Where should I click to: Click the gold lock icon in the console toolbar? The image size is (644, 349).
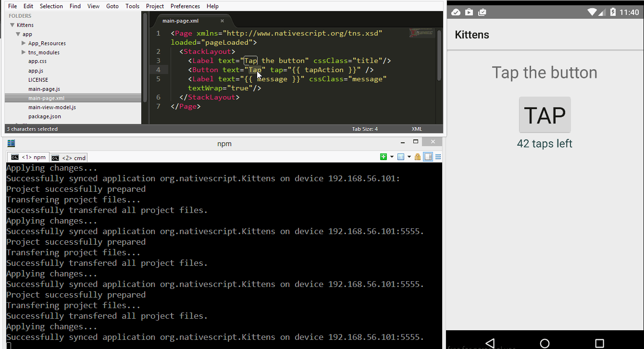click(418, 157)
